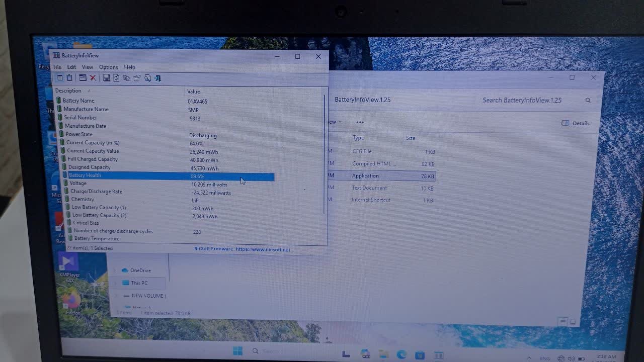Image resolution: width=644 pixels, height=362 pixels.
Task: Expand the OneDrive tree item
Action: pyautogui.click(x=115, y=270)
